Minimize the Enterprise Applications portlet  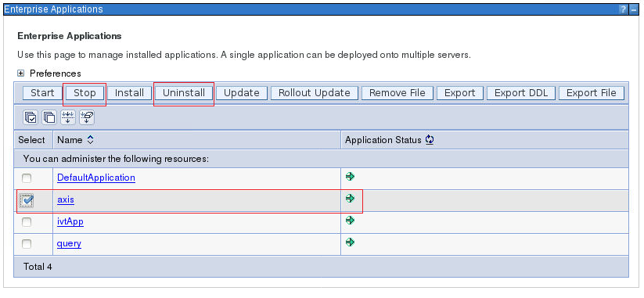pyautogui.click(x=634, y=9)
